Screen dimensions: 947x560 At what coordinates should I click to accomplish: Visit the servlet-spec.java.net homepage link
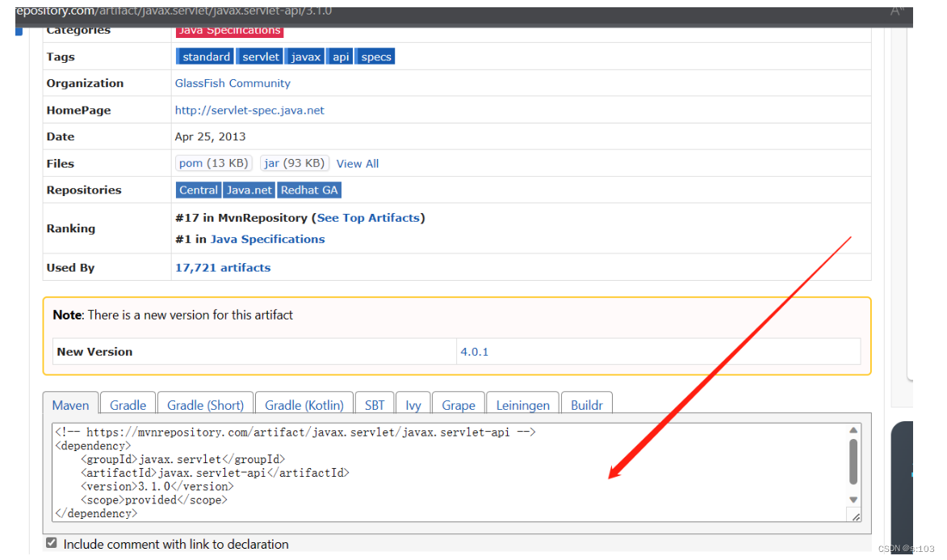click(249, 110)
